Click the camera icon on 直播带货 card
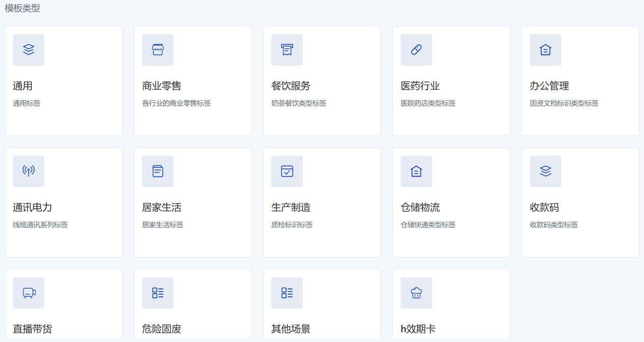The width and height of the screenshot is (644, 342). (x=28, y=293)
